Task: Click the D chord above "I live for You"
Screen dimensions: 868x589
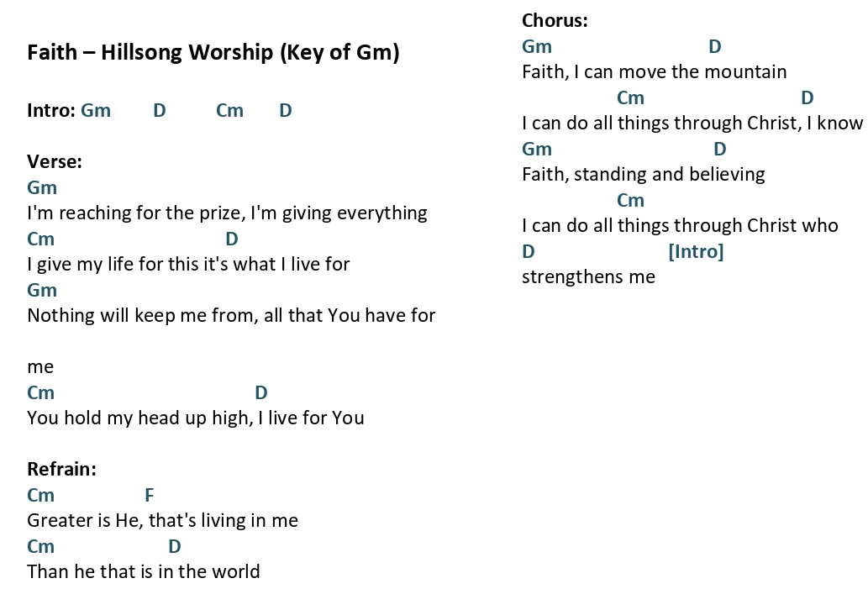Action: [261, 392]
